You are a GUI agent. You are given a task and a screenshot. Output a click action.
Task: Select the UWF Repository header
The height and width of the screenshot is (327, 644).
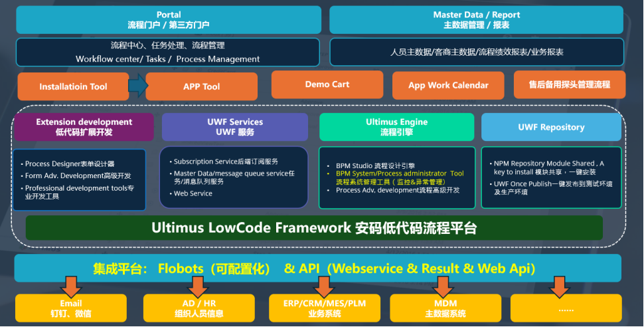pyautogui.click(x=551, y=127)
